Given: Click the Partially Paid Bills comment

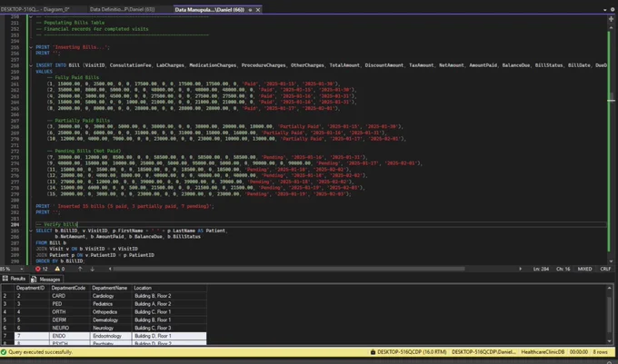Looking at the screenshot, I should pos(78,121).
